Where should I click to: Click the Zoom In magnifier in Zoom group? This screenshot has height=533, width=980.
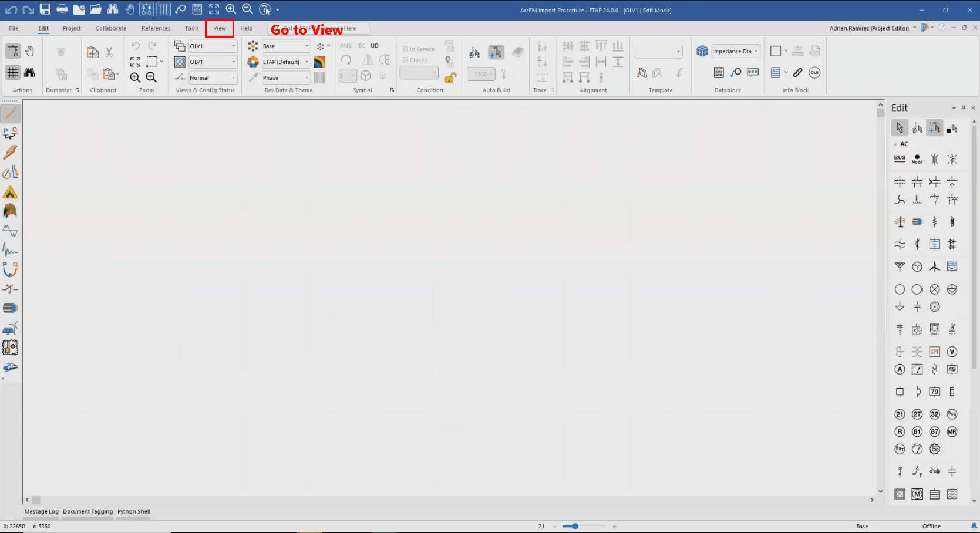click(135, 77)
